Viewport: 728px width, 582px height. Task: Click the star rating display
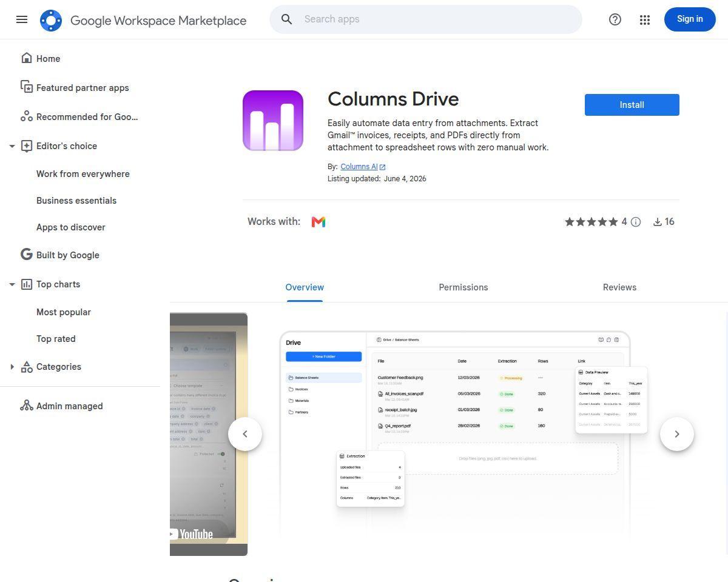591,222
